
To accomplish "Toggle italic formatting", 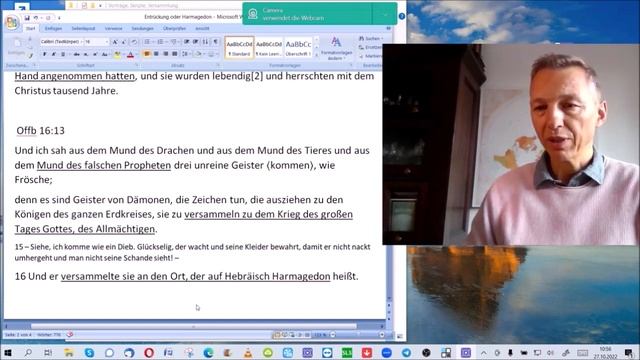I will 53,54.
